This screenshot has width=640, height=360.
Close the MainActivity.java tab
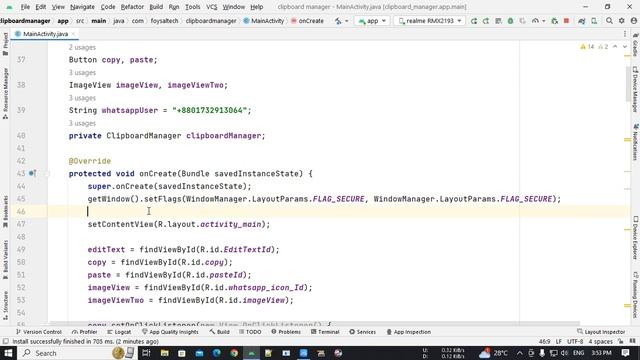click(x=73, y=34)
